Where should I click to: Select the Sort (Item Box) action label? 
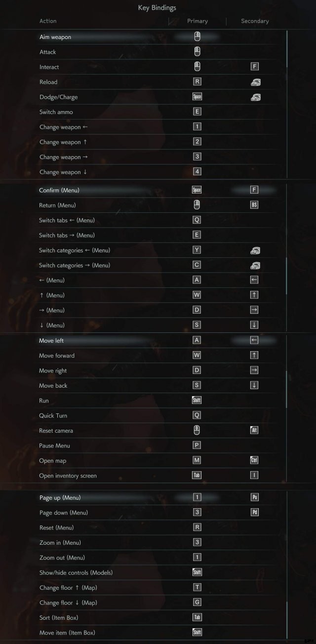tap(59, 617)
